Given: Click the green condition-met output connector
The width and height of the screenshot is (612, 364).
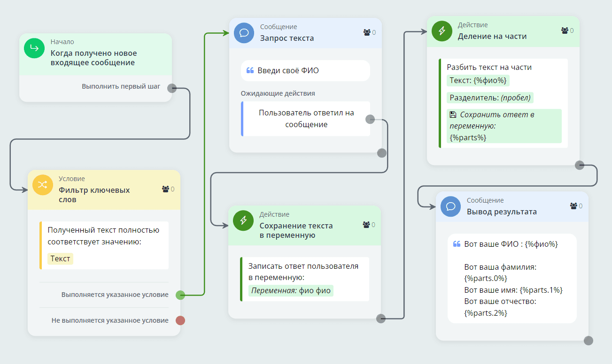Looking at the screenshot, I should click(x=180, y=295).
